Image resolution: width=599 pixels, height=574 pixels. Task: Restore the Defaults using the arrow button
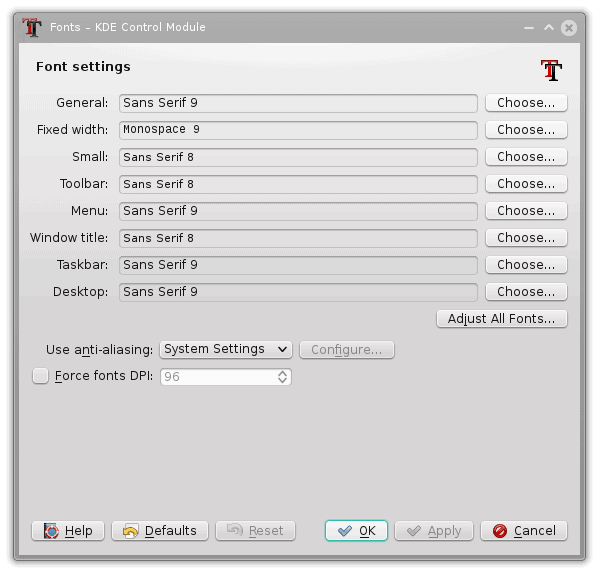coord(160,531)
